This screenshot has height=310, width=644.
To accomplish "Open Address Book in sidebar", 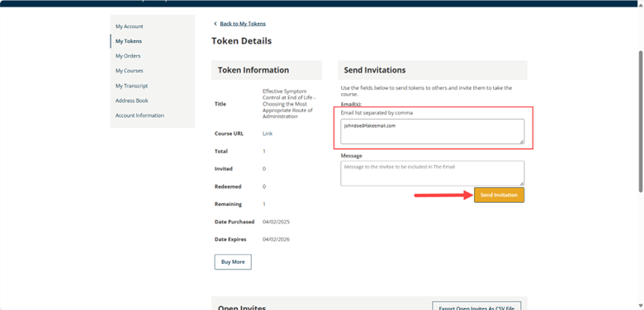I will tap(131, 101).
